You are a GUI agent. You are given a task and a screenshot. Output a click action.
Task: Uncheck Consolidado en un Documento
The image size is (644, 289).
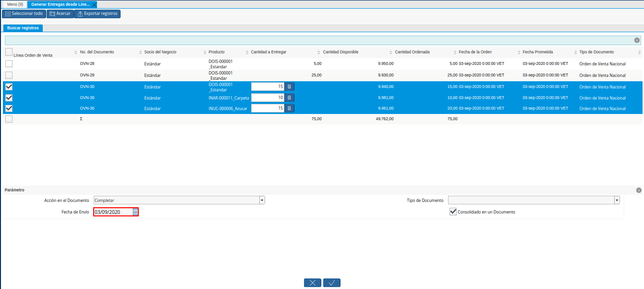[x=453, y=212]
